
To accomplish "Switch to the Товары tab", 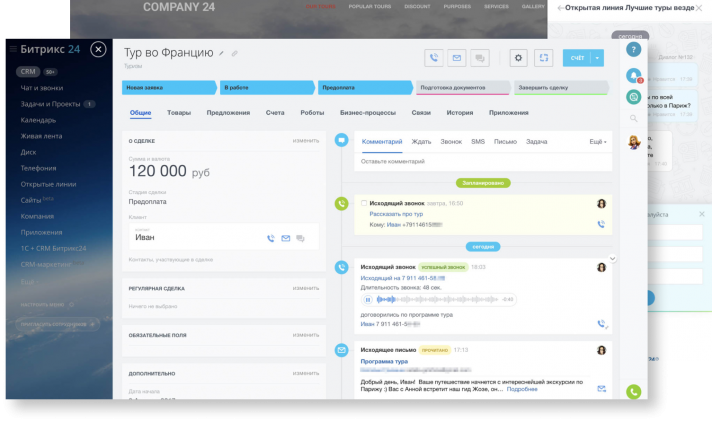I will [179, 113].
